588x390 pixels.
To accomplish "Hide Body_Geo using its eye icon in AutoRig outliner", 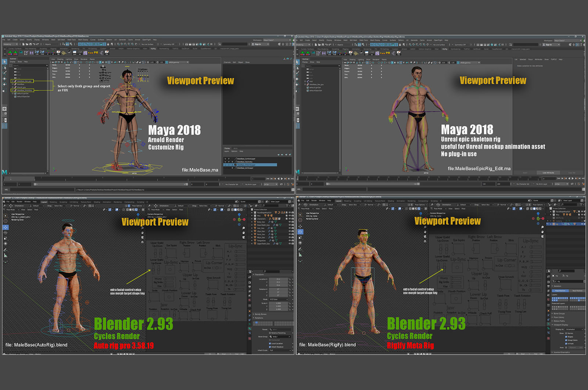I will click(x=290, y=222).
